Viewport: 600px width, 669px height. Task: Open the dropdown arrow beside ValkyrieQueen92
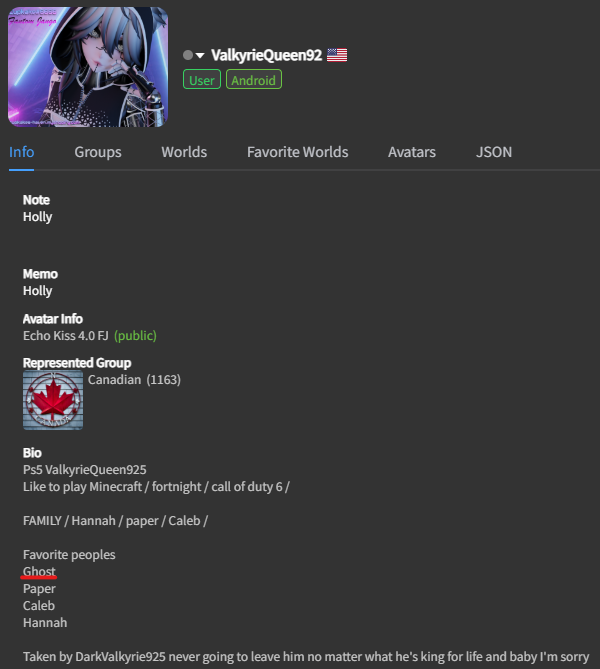pyautogui.click(x=200, y=55)
